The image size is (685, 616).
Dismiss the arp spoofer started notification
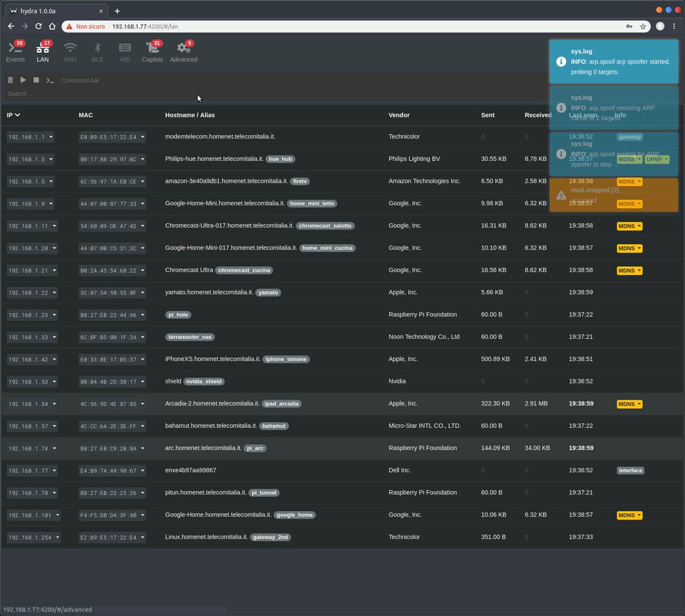pyautogui.click(x=614, y=62)
